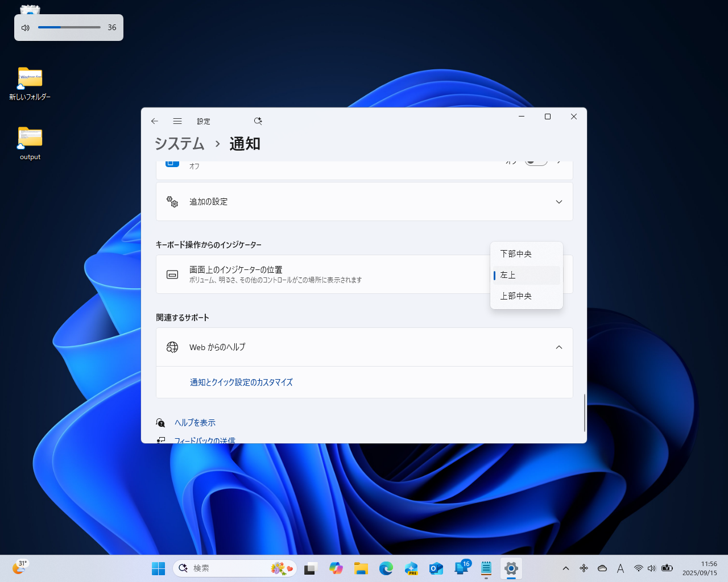728x582 pixels.
Task: Expand hidden icons chevron in system tray
Action: pyautogui.click(x=566, y=568)
